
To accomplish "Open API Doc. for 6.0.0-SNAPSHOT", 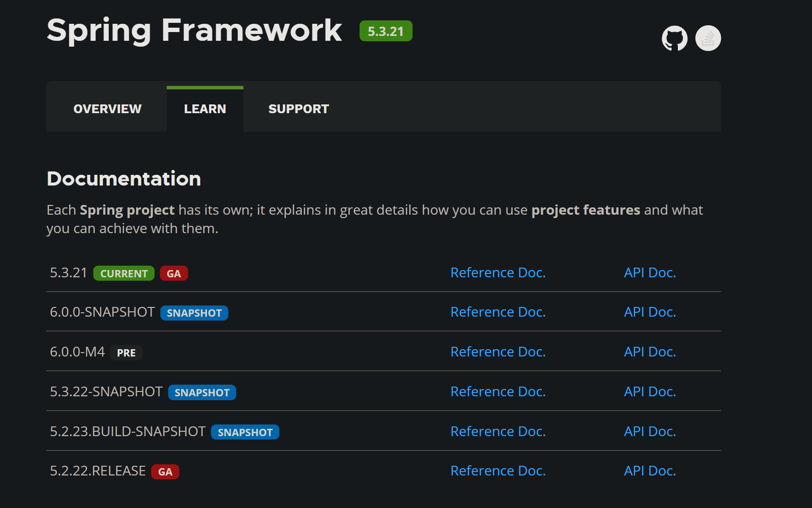I will point(650,312).
